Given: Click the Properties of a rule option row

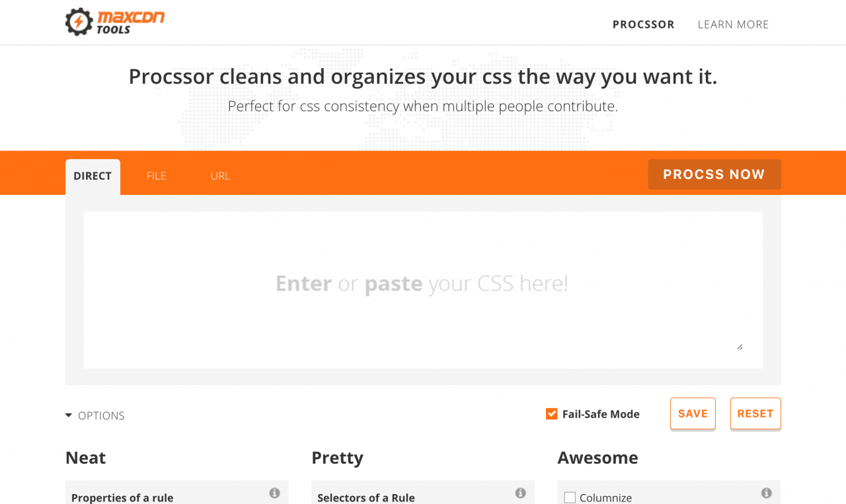Looking at the screenshot, I should (177, 493).
